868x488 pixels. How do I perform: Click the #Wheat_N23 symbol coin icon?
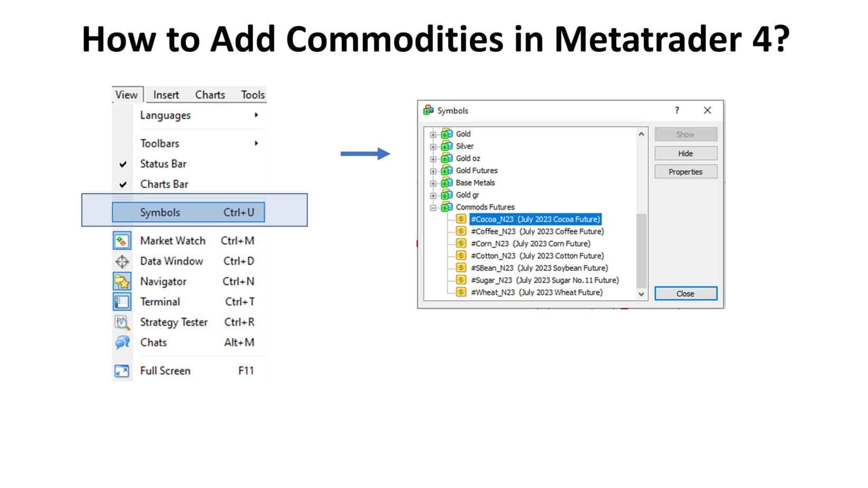coord(461,292)
